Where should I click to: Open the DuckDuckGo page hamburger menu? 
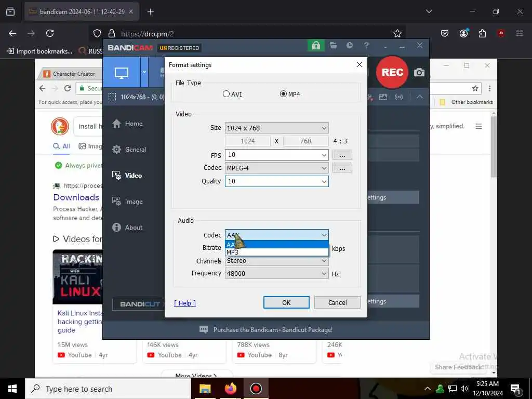[478, 126]
